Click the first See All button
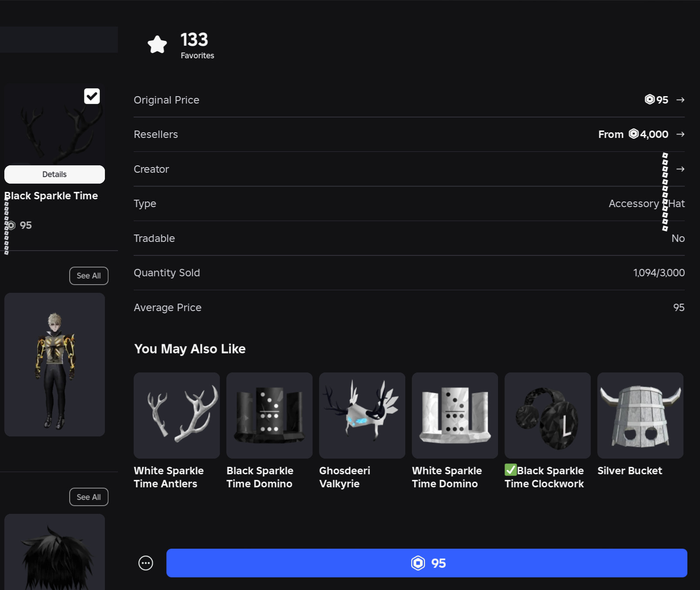 pyautogui.click(x=88, y=275)
